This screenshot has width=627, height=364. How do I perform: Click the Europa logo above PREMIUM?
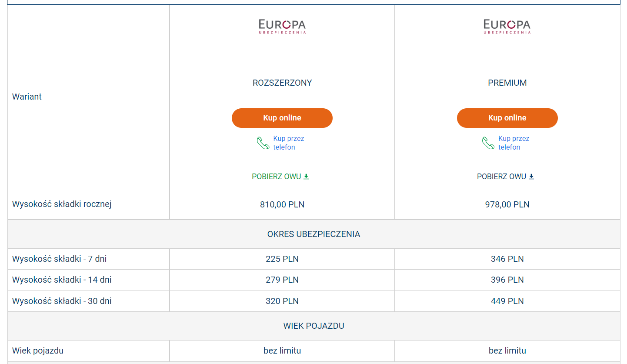pyautogui.click(x=507, y=26)
